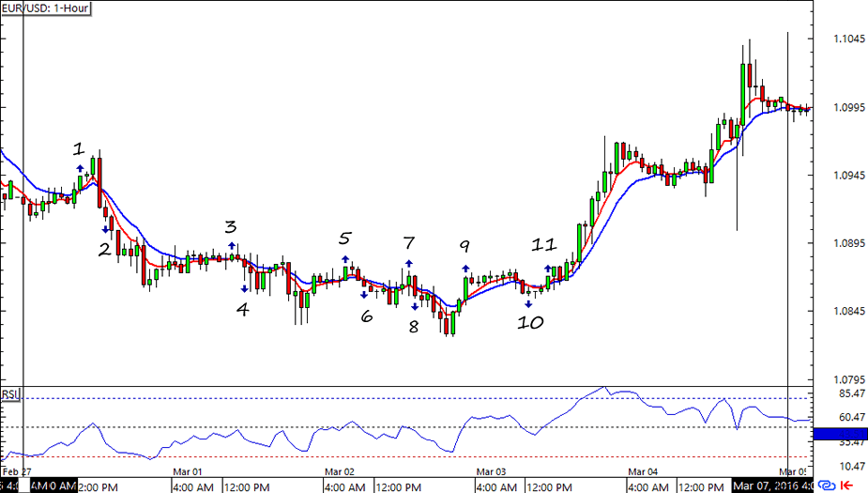The image size is (868, 493).
Task: Click the 1.0995 price axis label
Action: tap(849, 107)
